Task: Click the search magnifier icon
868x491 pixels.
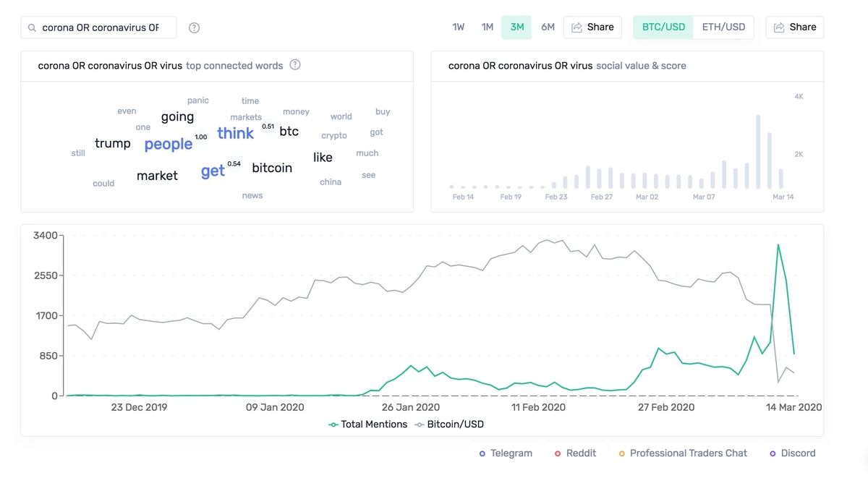Action: coord(32,27)
